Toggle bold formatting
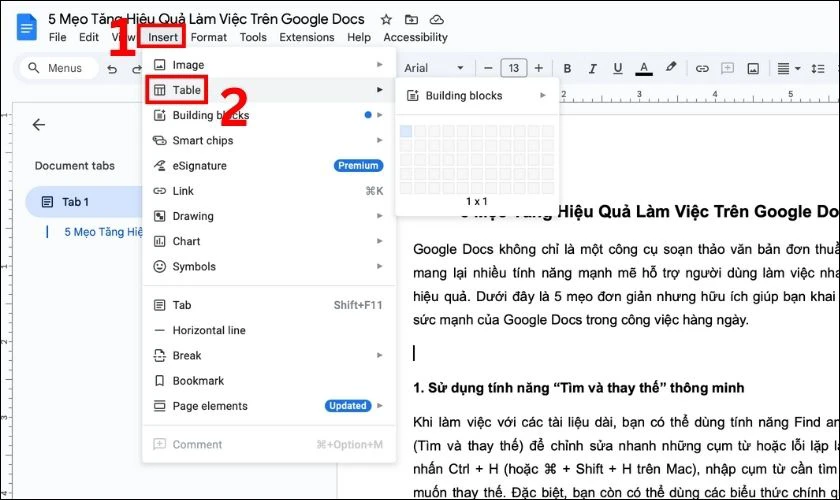 [567, 69]
